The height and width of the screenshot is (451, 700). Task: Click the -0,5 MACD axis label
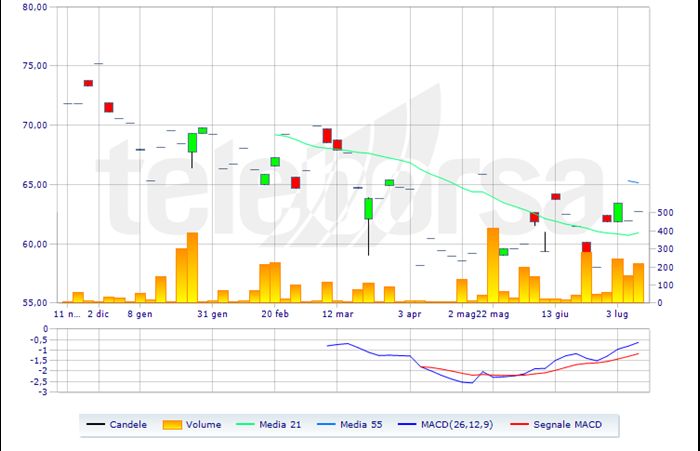(39, 340)
